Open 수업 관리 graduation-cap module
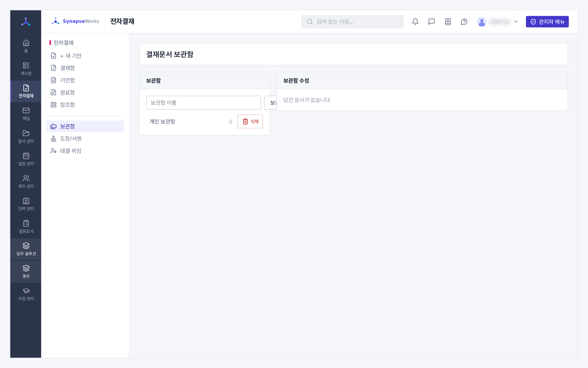Image resolution: width=588 pixels, height=368 pixels. [x=26, y=294]
